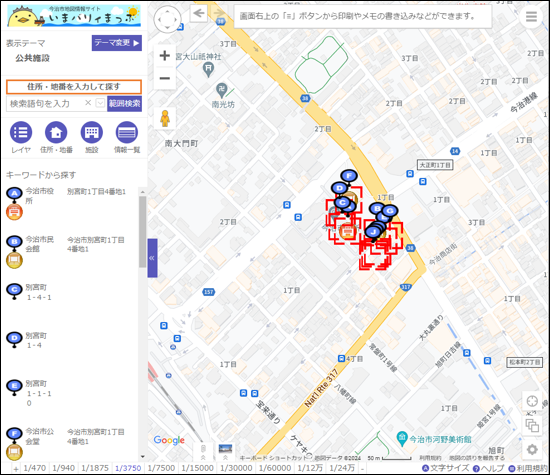Select scale 1/12万
The height and width of the screenshot is (475, 550).
(x=310, y=468)
